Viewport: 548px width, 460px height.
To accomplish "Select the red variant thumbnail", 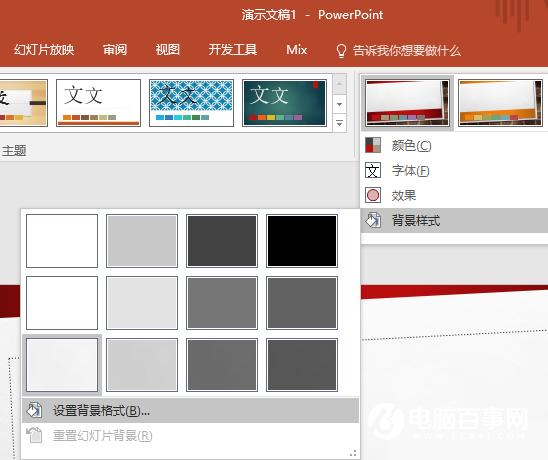I will pos(407,103).
